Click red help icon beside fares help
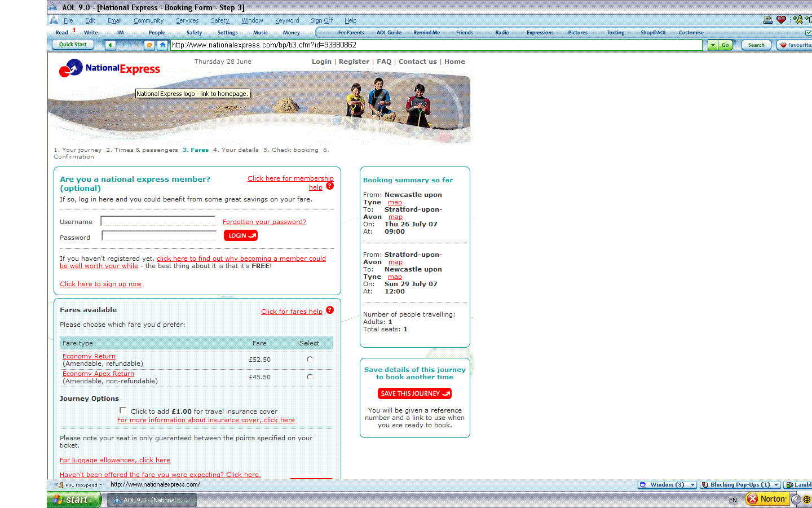The height and width of the screenshot is (508, 812). pos(330,310)
